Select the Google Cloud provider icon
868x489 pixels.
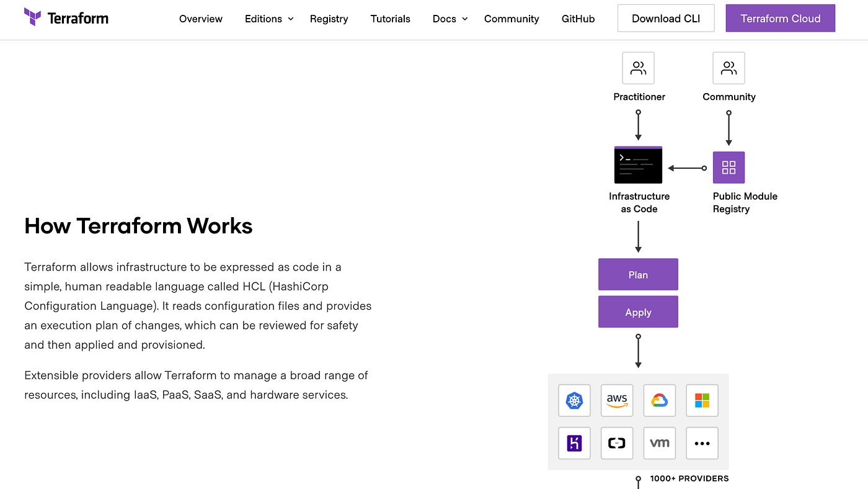click(x=659, y=400)
